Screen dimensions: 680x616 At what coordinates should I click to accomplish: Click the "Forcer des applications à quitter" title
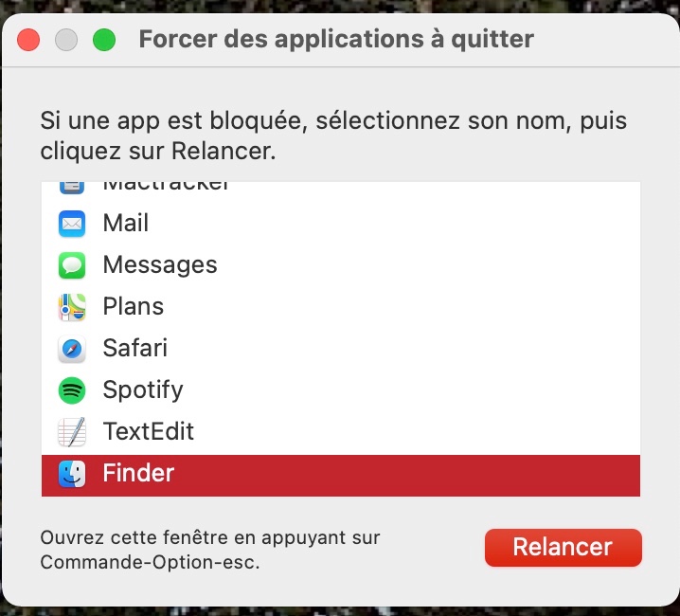pos(335,40)
